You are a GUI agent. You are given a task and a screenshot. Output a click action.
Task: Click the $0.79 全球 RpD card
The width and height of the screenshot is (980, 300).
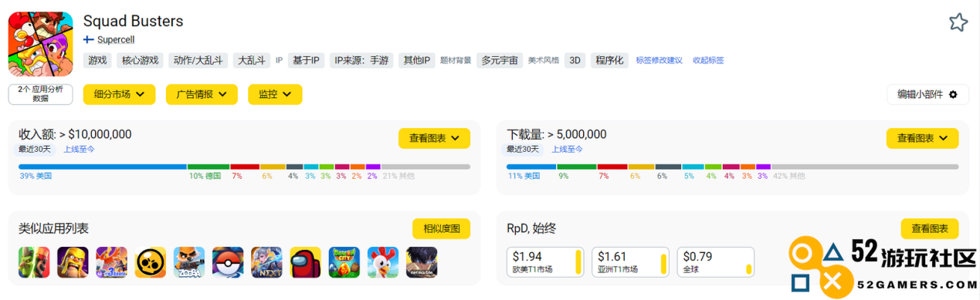(717, 261)
